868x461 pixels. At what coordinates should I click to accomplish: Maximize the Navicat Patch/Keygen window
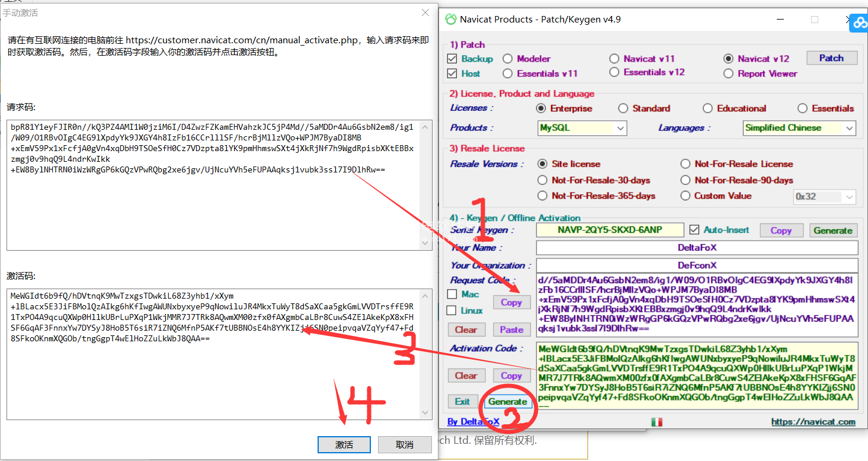click(x=815, y=20)
